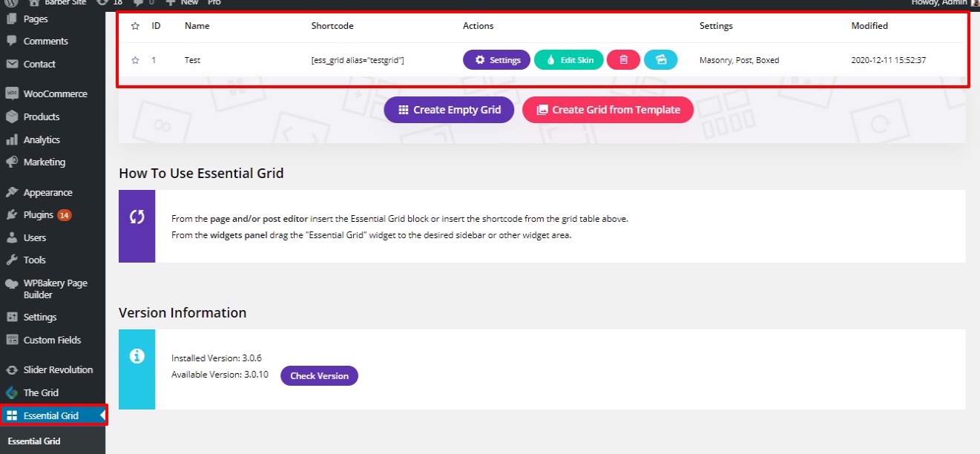Open the Custom Fields menu item
This screenshot has height=454, width=980.
coord(53,340)
